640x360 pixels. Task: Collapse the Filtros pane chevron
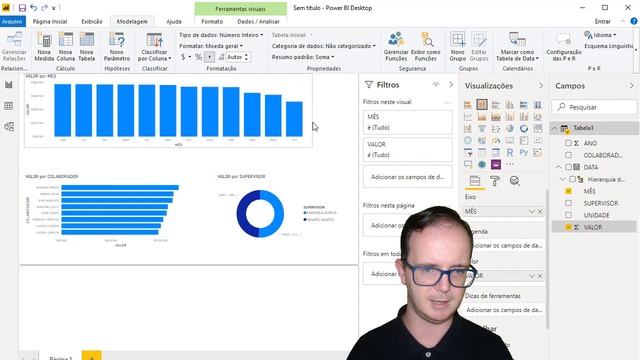[x=451, y=84]
